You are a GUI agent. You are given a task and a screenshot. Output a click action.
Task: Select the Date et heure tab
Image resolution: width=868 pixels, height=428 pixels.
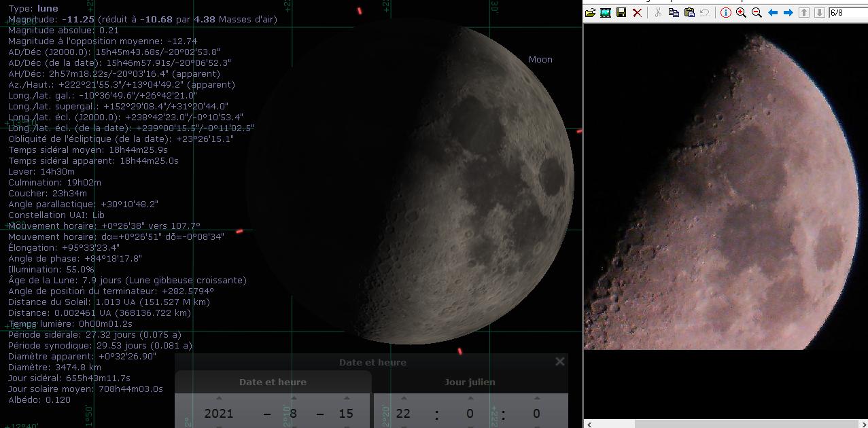pos(273,382)
